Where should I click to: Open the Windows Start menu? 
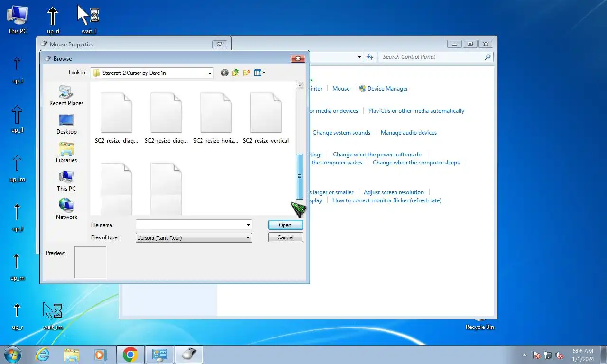(12, 355)
